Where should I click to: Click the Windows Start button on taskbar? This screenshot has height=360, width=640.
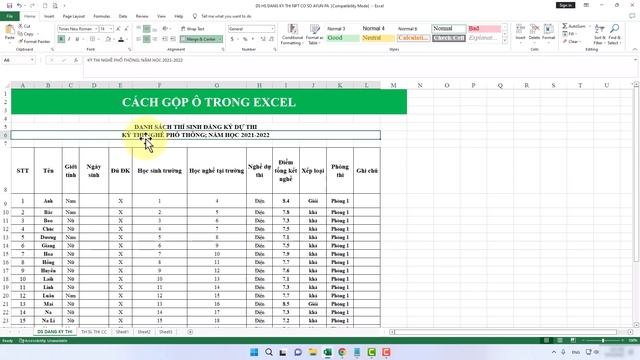tap(254, 352)
